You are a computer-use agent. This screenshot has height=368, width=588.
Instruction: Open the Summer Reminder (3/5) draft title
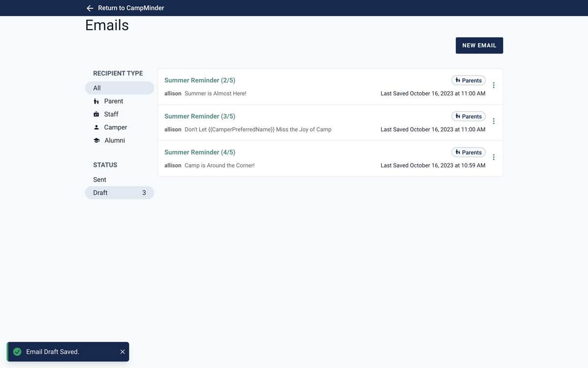[x=199, y=116]
